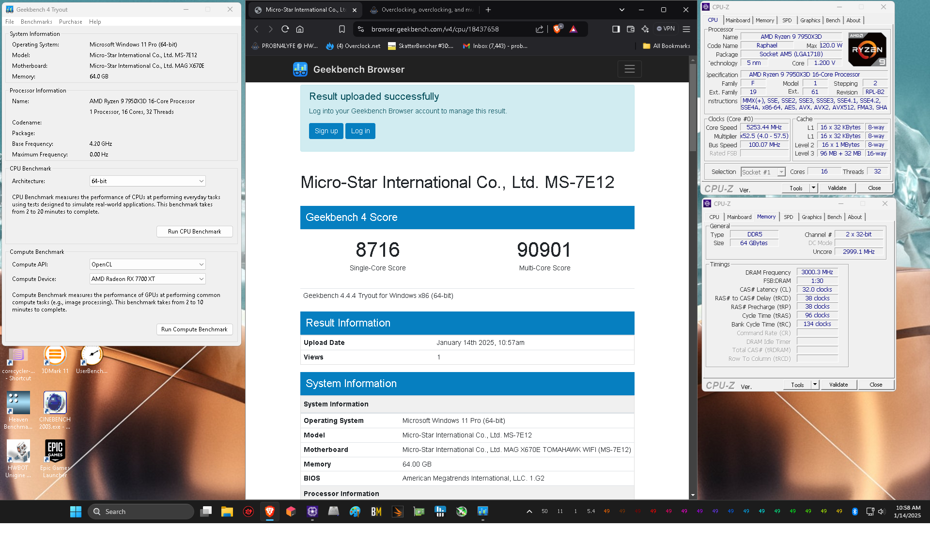Viewport: 930px width, 560px height.
Task: Open the browser tab search chevron
Action: [622, 10]
